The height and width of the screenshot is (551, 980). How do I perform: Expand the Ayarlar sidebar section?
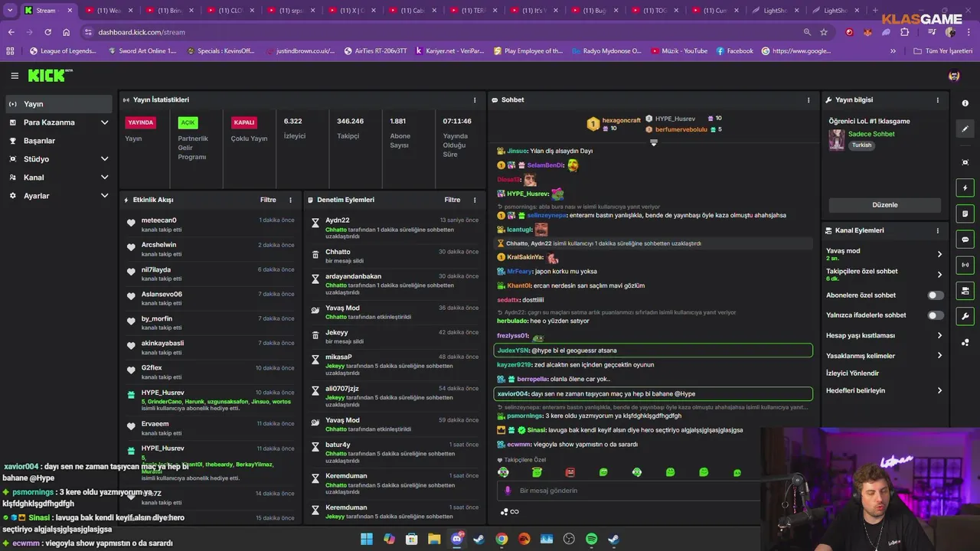coord(105,196)
